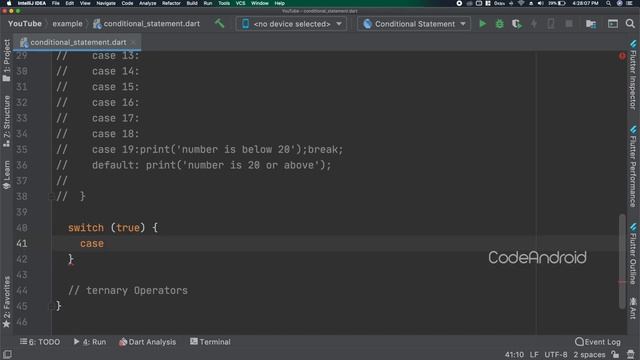Open the Event Log

598,342
